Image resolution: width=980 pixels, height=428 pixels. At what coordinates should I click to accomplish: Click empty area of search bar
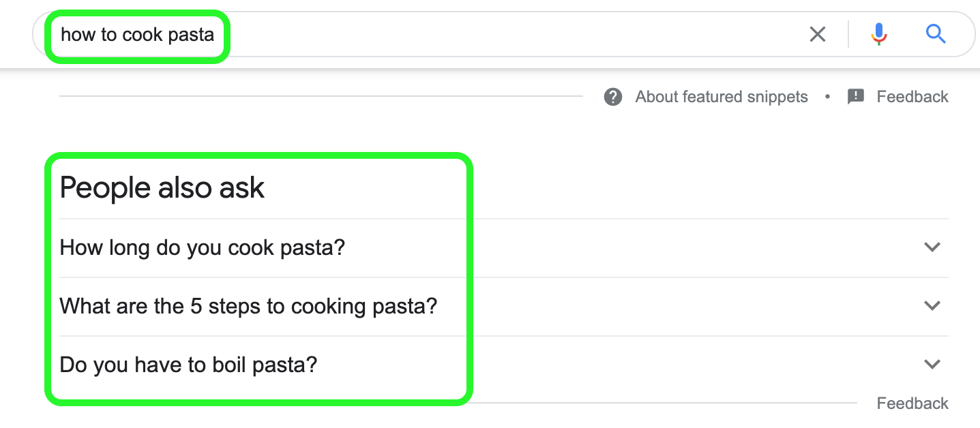pos(511,34)
